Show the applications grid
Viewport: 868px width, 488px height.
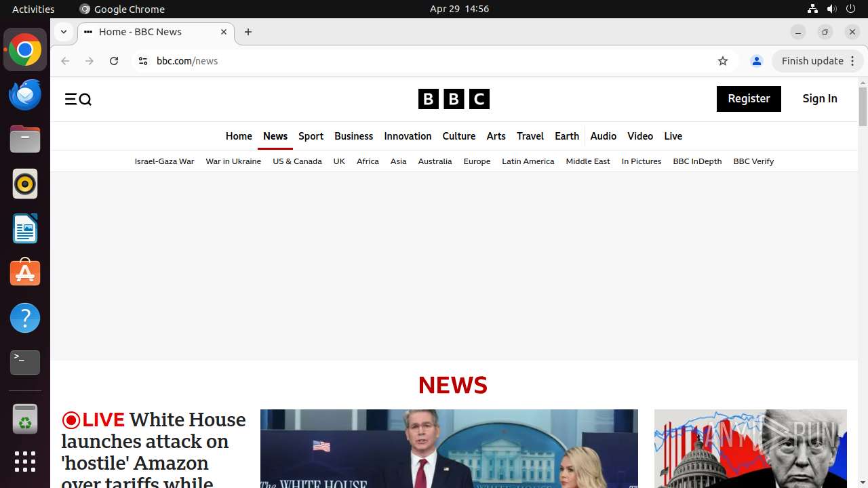25,462
